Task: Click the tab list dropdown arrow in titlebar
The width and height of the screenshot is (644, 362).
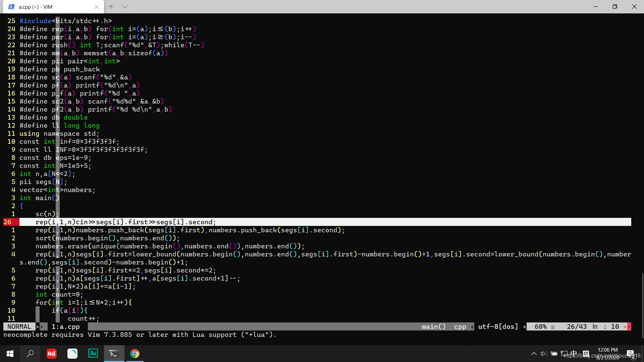Action: (124, 7)
